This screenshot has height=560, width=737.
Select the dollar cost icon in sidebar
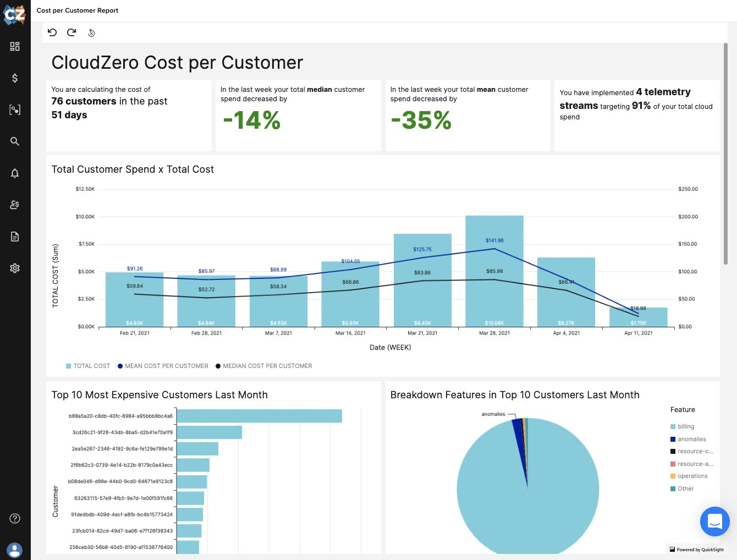14,78
